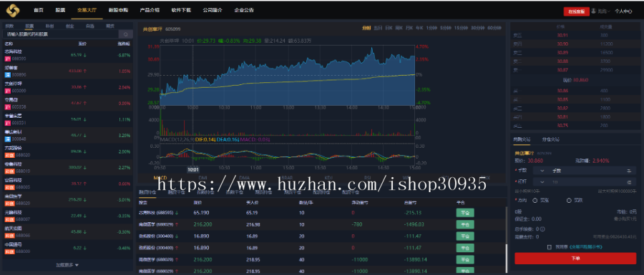
Task: Click the orange badge in the 6.22 row
Action: click(9, 251)
